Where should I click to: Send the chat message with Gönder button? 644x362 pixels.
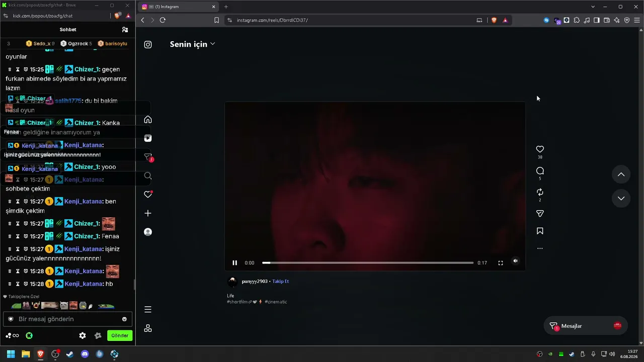pos(120,335)
